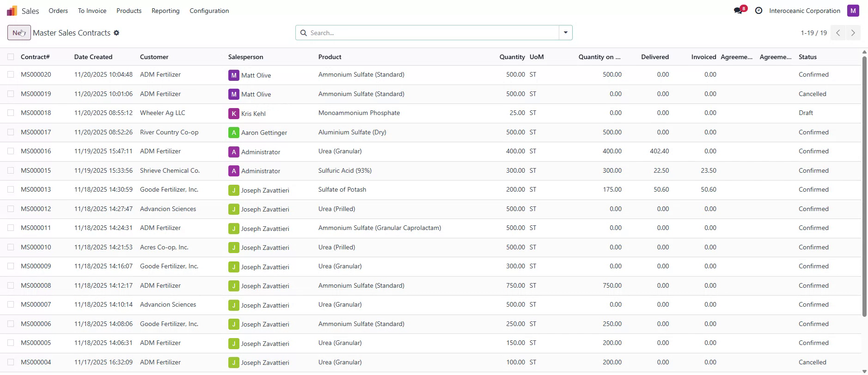Click Administrator avatar in MS000016 row
The height and width of the screenshot is (375, 868).
(x=233, y=152)
